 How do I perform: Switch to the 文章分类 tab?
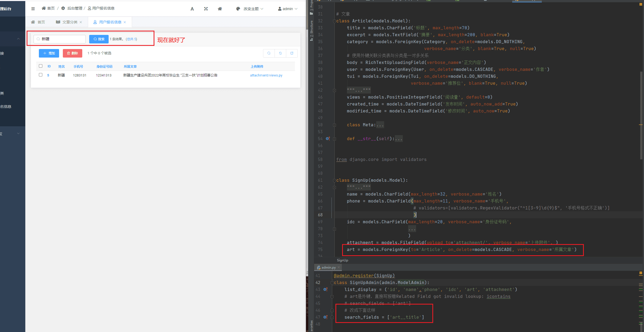(67, 22)
